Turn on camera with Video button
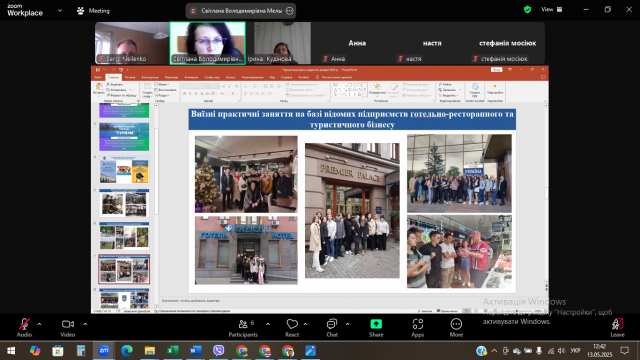The image size is (640, 360). point(68,328)
